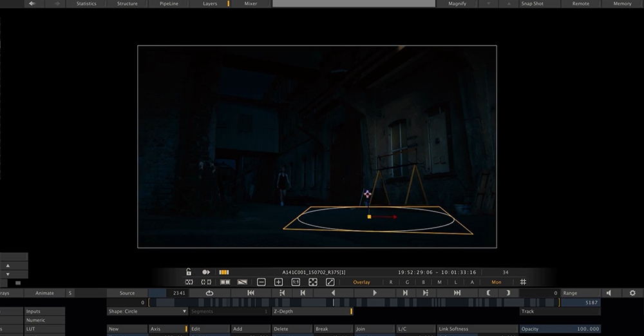Select the Numeric panel item
The width and height of the screenshot is (644, 336).
44,320
